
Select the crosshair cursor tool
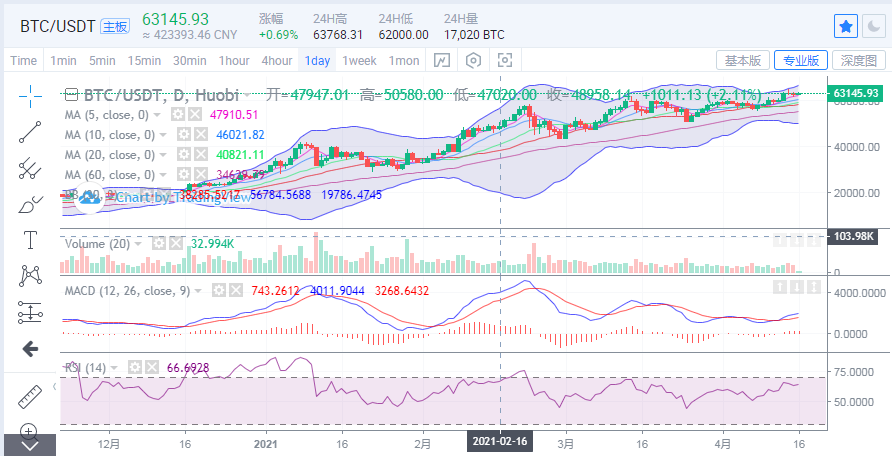tap(29, 96)
